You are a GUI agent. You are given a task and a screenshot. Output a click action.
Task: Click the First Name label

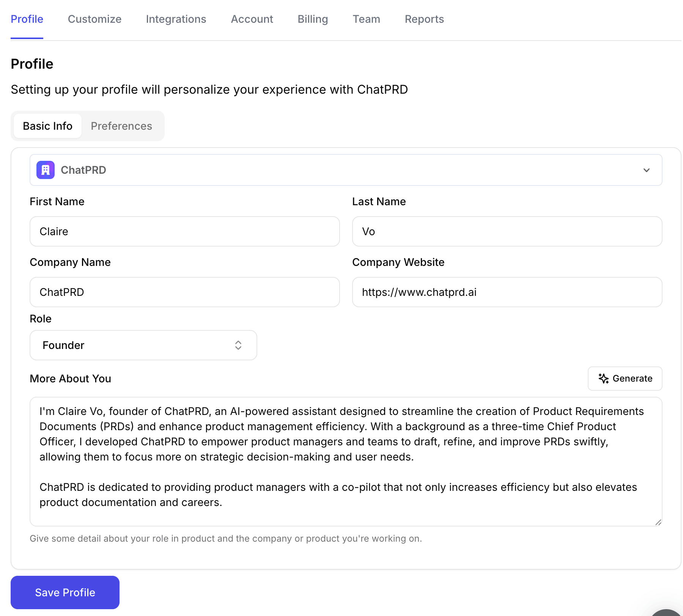(57, 201)
